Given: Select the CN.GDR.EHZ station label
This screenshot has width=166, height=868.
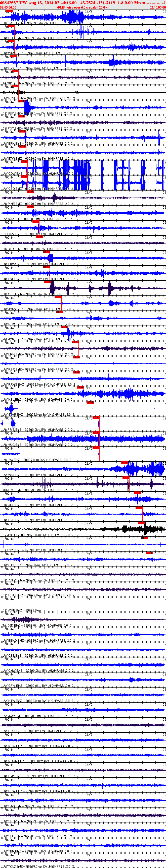Looking at the screenshot, I should coord(38,505).
